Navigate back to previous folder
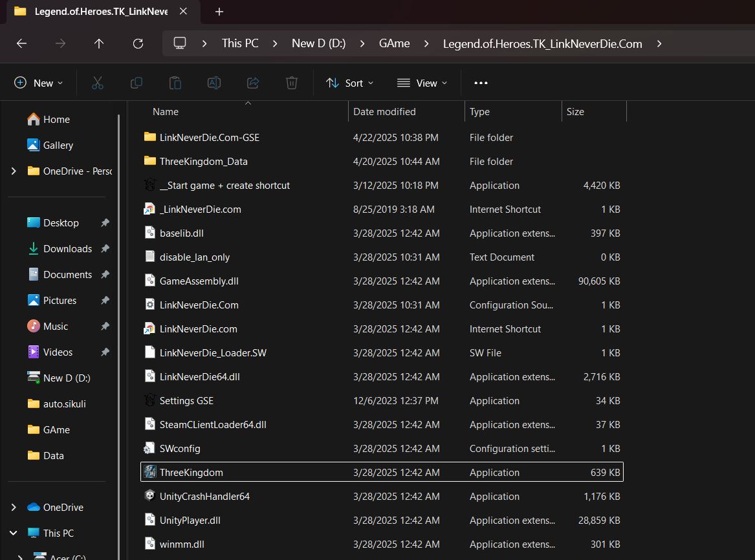The height and width of the screenshot is (560, 755). 21,43
